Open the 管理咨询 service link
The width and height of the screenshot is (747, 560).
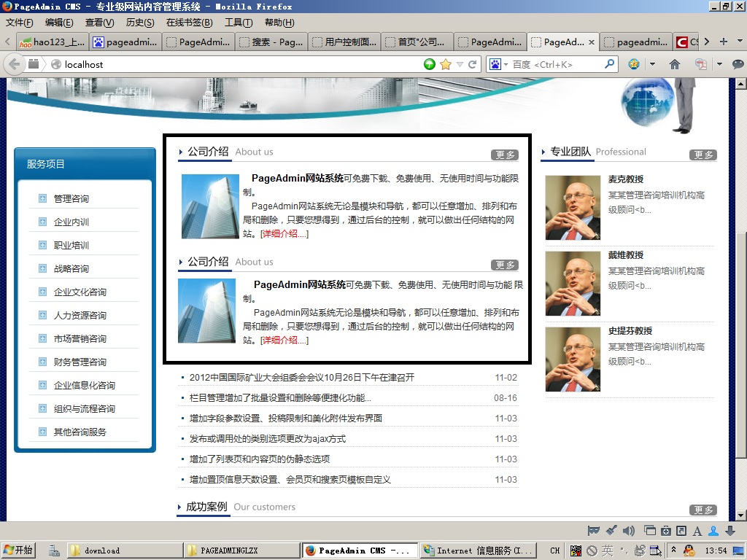coord(71,198)
